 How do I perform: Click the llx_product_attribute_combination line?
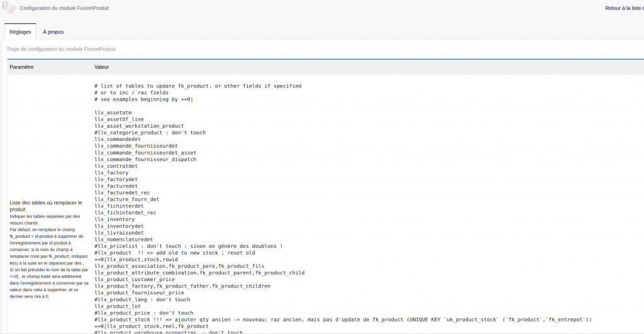[x=199, y=273]
